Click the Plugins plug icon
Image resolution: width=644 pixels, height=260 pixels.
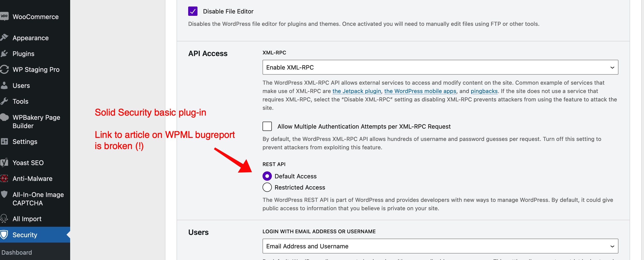point(4,53)
